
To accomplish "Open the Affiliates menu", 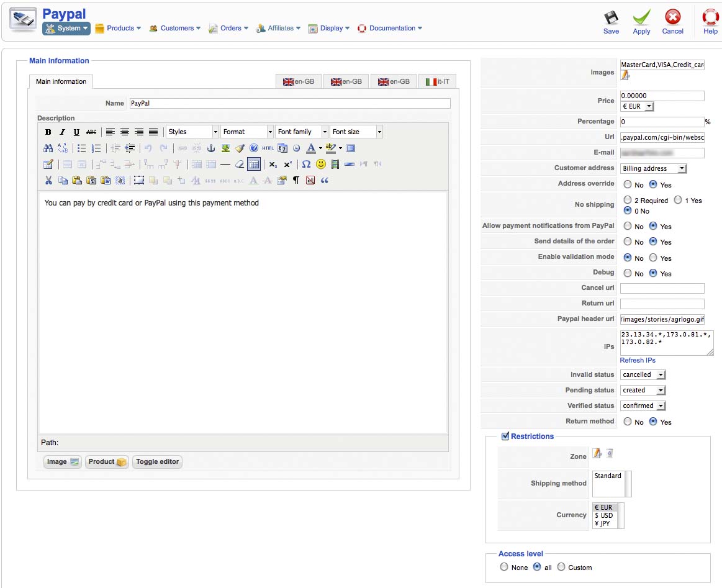I will pos(278,29).
